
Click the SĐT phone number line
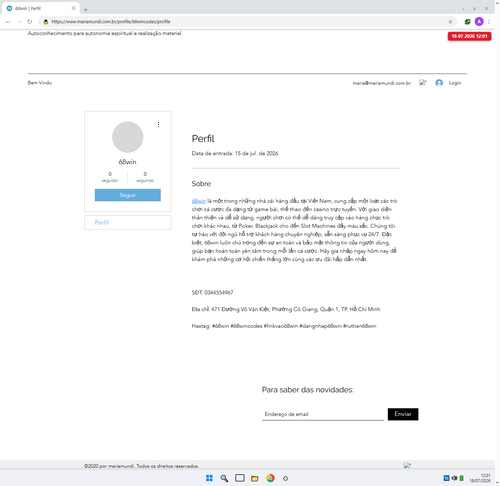pyautogui.click(x=212, y=292)
